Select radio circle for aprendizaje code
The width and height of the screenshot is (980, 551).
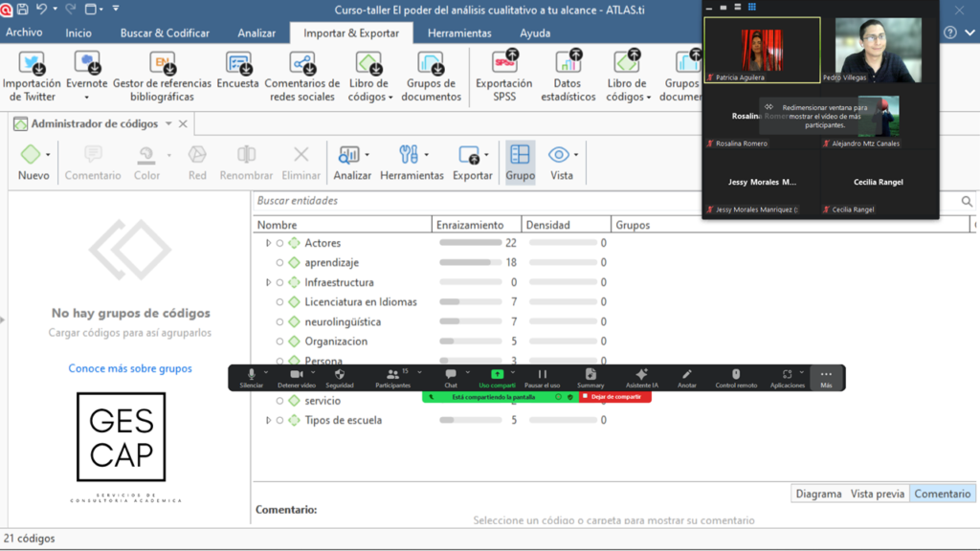[x=280, y=263]
